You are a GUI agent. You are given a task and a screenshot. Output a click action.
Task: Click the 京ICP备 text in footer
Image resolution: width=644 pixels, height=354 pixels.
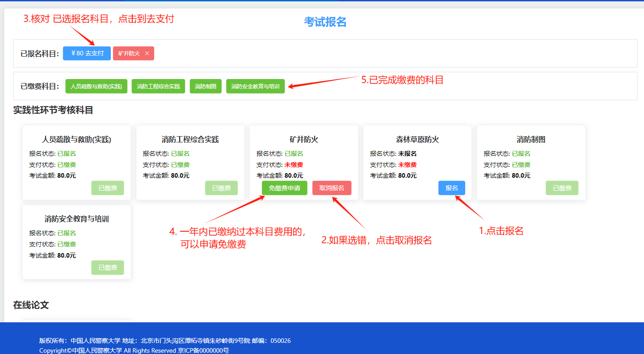[203, 350]
